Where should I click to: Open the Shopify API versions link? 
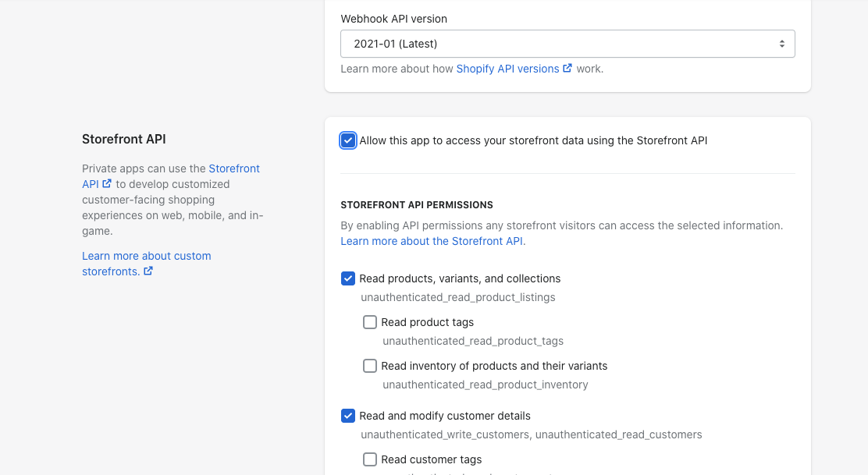(507, 69)
